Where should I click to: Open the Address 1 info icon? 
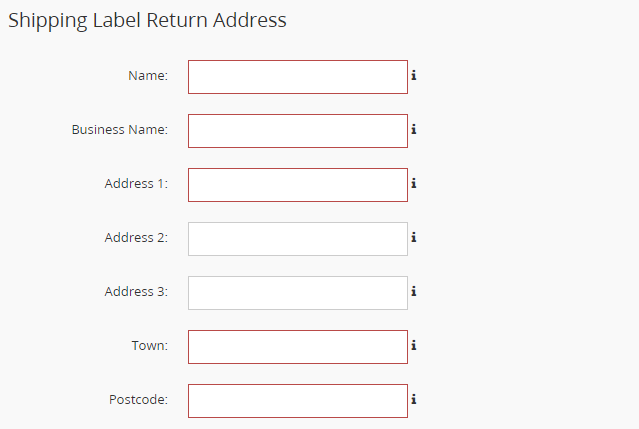coord(414,183)
